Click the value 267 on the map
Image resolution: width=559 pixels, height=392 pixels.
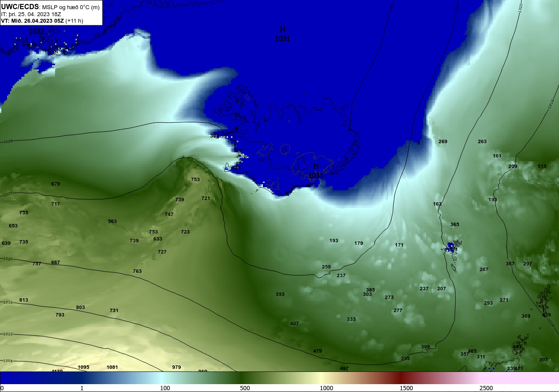point(484,269)
